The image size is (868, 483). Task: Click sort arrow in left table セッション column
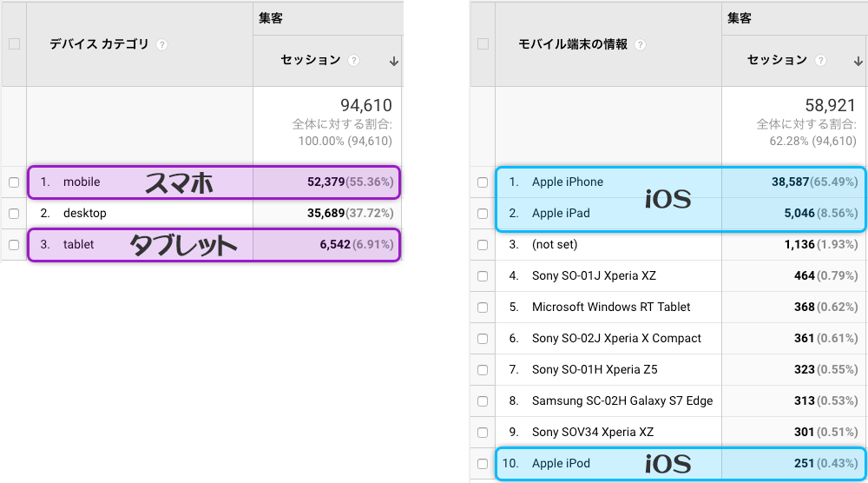click(x=393, y=61)
